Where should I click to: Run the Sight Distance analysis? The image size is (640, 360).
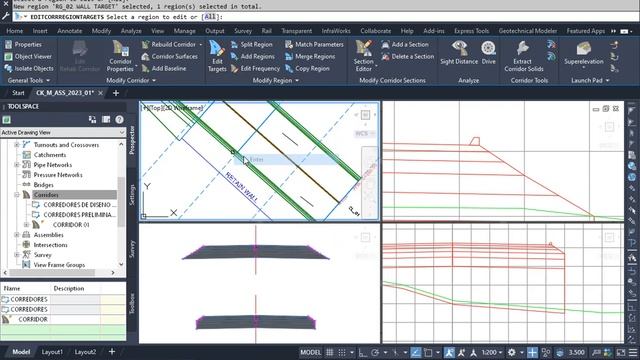click(x=459, y=53)
